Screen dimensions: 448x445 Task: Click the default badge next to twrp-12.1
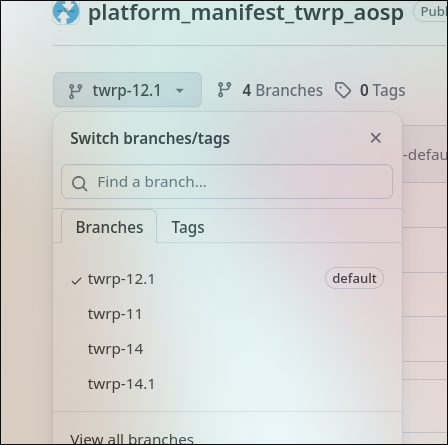(354, 278)
